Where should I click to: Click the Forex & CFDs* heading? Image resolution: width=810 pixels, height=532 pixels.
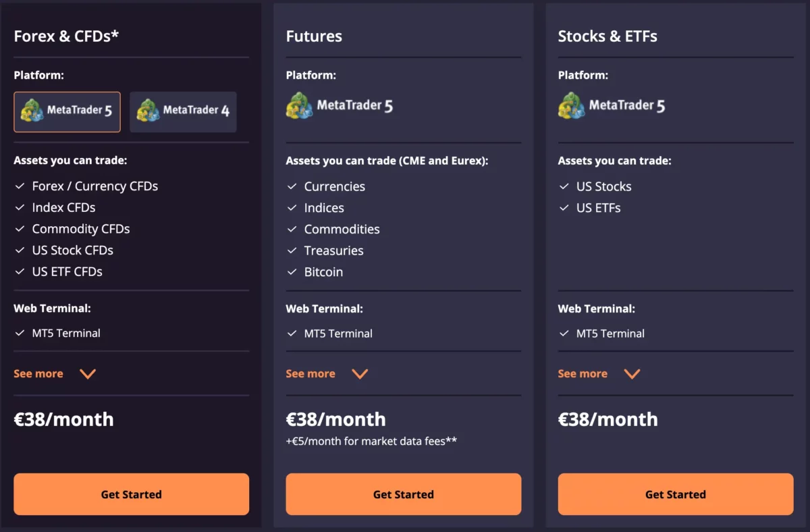[66, 36]
